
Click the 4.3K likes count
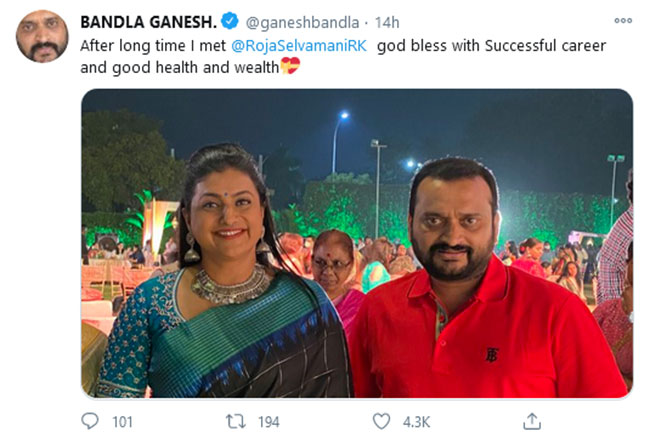tap(414, 422)
